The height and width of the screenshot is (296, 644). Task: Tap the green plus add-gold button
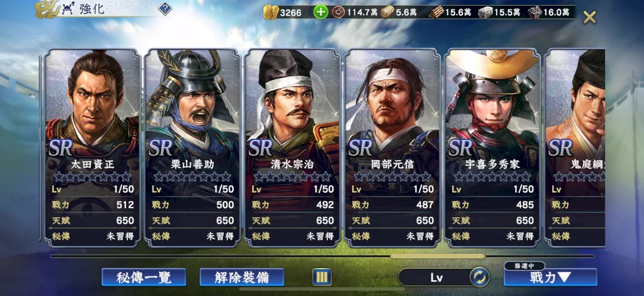[x=321, y=12]
